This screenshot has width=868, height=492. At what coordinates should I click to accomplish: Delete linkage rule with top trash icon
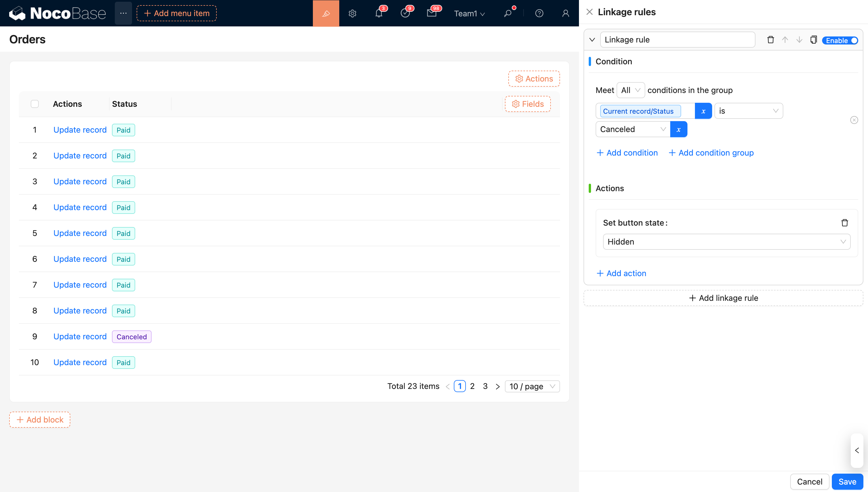770,40
